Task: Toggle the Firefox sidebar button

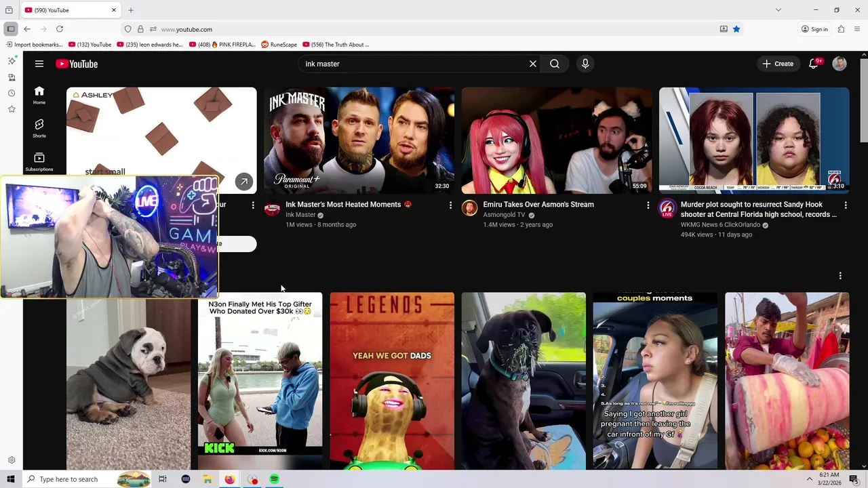Action: [11, 29]
